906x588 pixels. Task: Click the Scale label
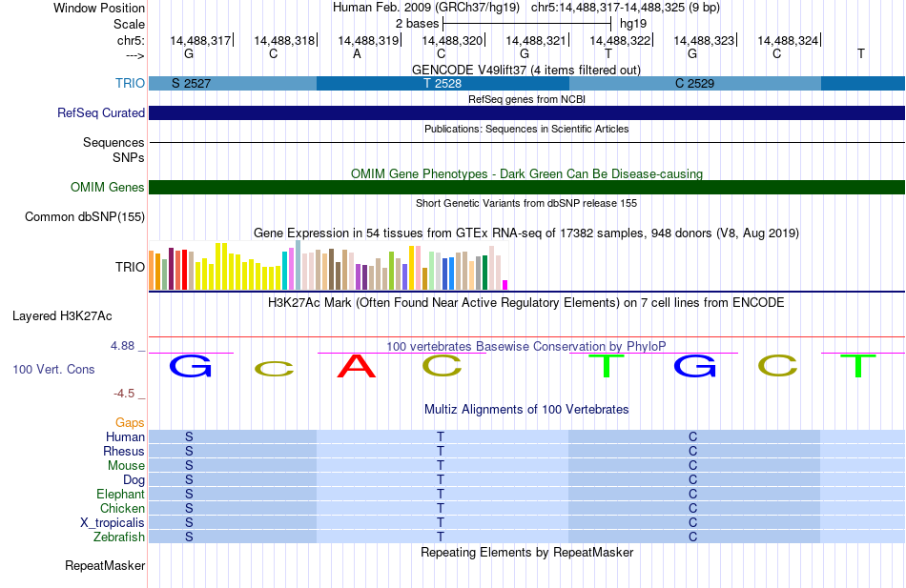[129, 24]
